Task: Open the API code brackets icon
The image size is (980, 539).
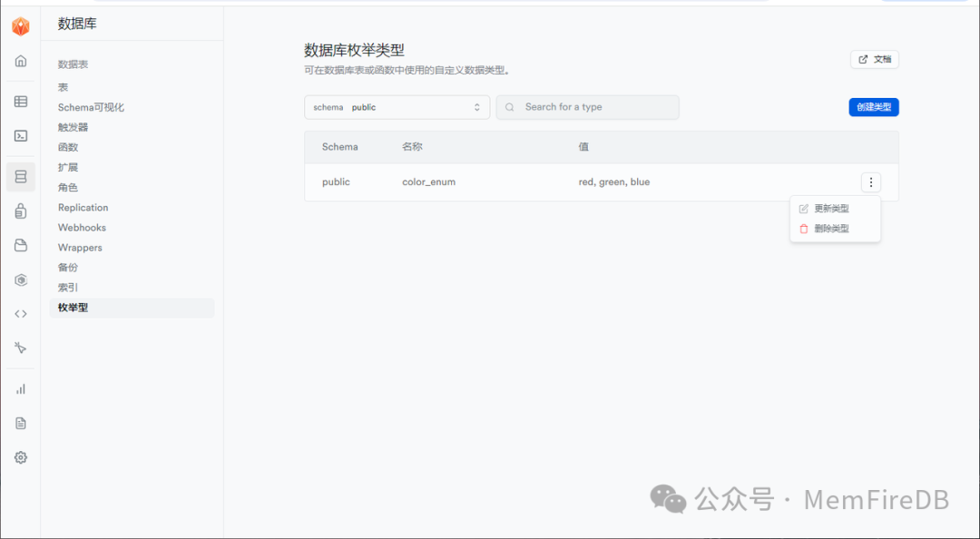Action: [x=21, y=314]
